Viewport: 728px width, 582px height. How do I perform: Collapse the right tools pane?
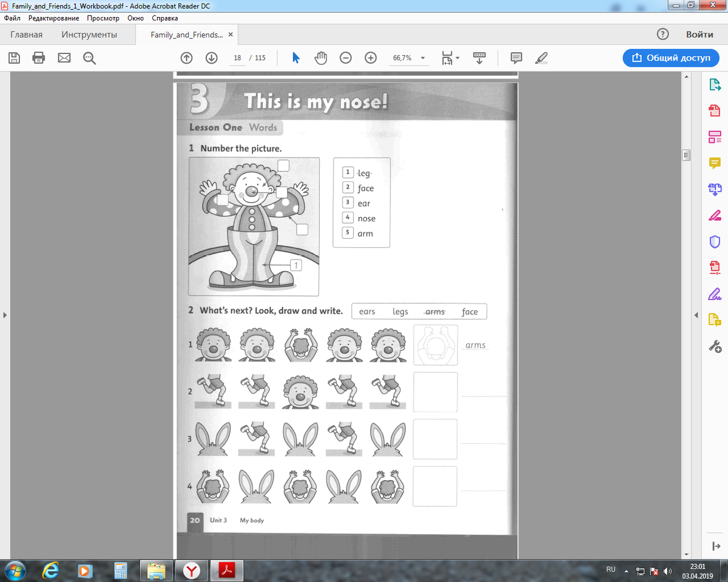[696, 315]
